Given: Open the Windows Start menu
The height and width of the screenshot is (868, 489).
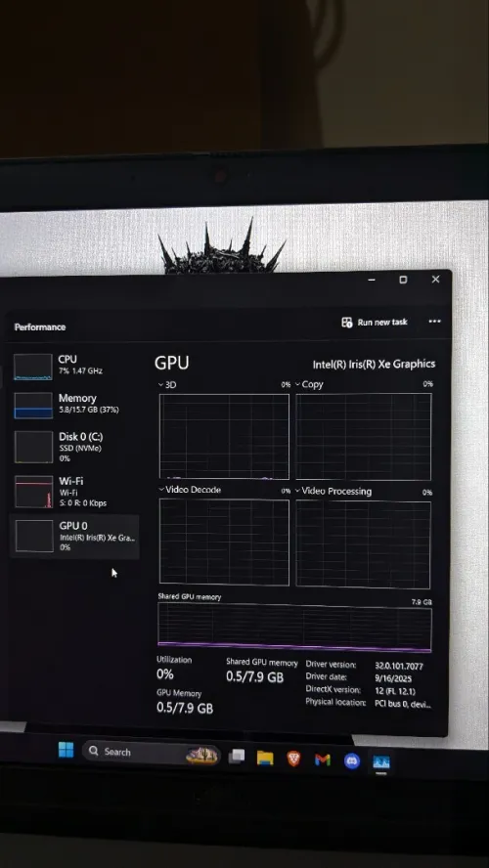Looking at the screenshot, I should (x=66, y=751).
